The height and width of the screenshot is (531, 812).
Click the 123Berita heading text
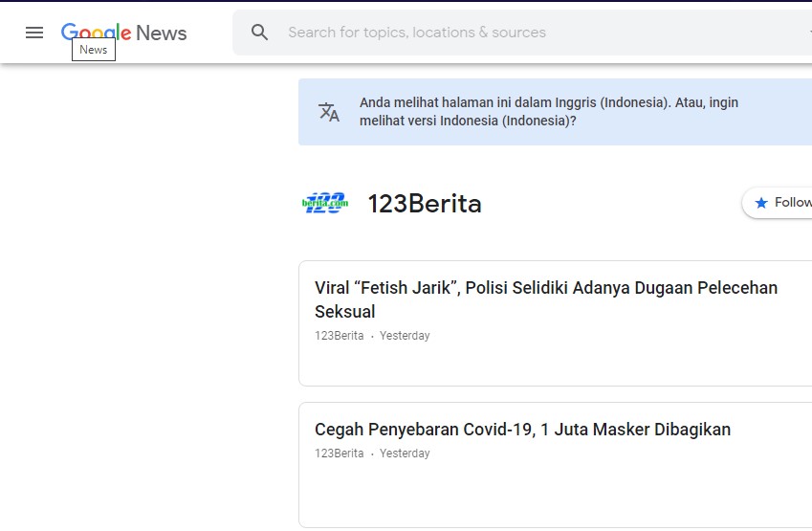coord(425,203)
